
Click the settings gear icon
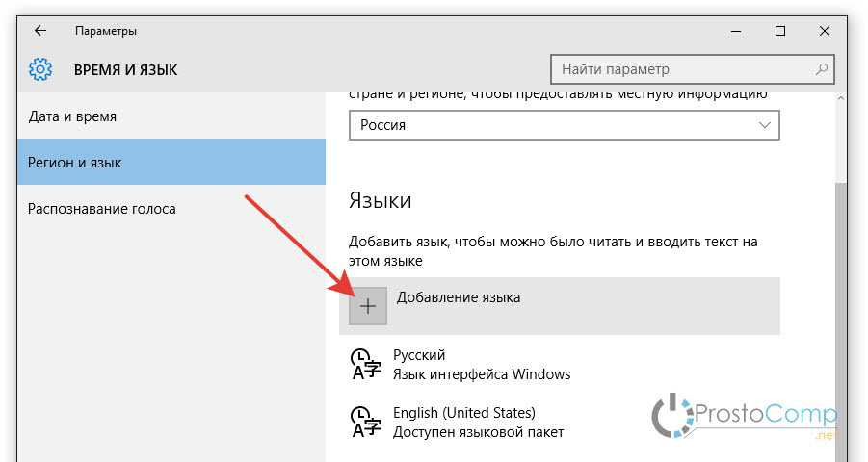pyautogui.click(x=40, y=69)
